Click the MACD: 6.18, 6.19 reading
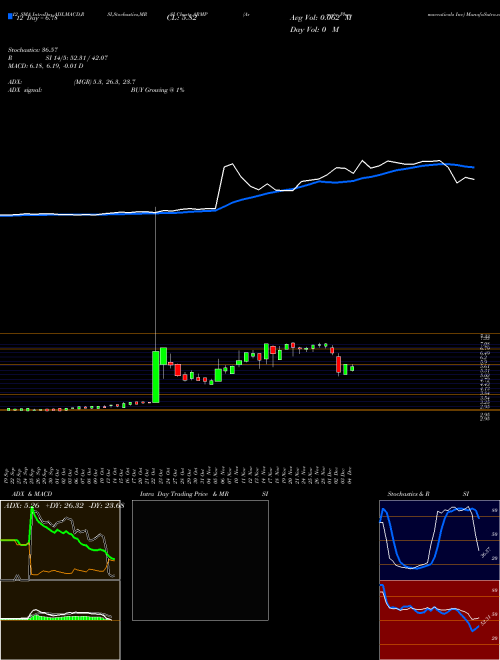 point(46,66)
